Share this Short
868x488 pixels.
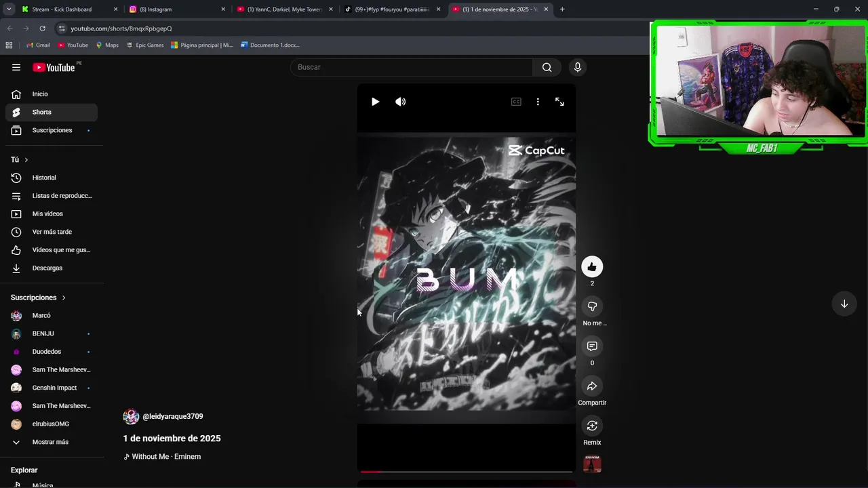[x=592, y=386]
